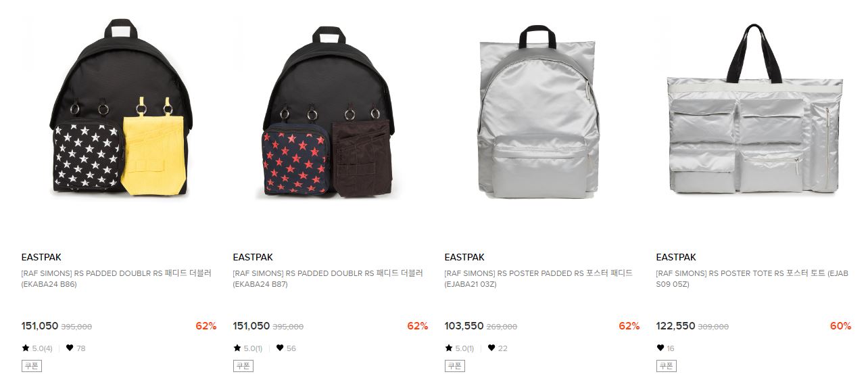Click the star rating 5.0(4)
The width and height of the screenshot is (868, 391).
(x=37, y=348)
